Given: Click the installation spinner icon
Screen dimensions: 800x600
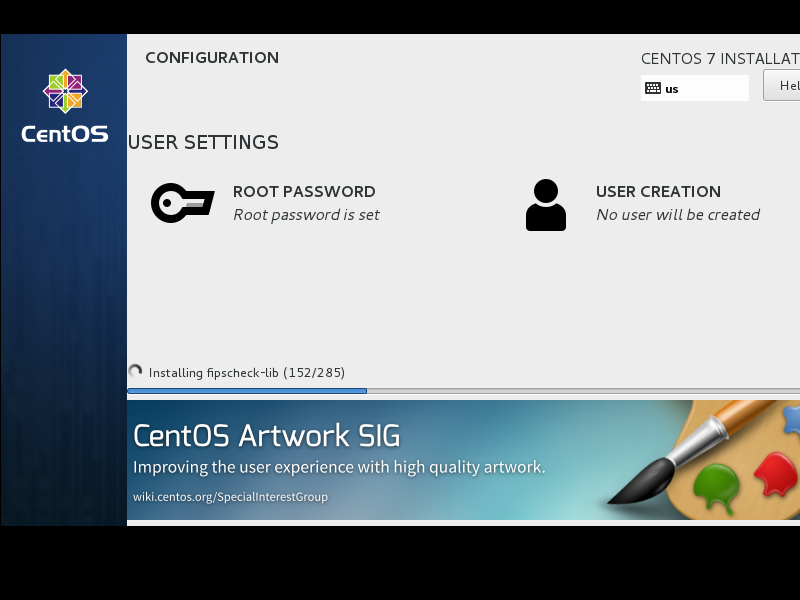Looking at the screenshot, I should (135, 371).
